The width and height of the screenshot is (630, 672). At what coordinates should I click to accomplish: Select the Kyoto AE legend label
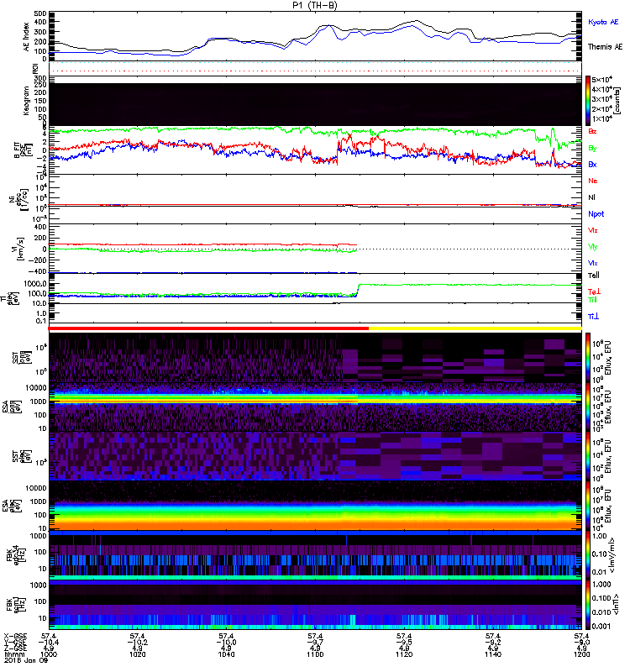603,22
